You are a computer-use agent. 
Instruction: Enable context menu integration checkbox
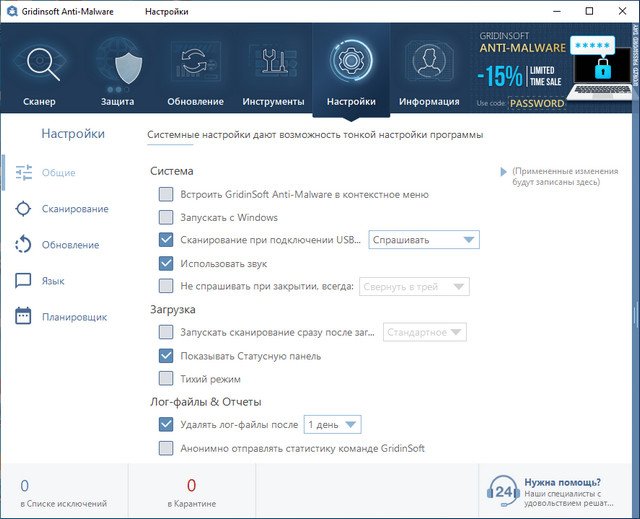(x=166, y=194)
